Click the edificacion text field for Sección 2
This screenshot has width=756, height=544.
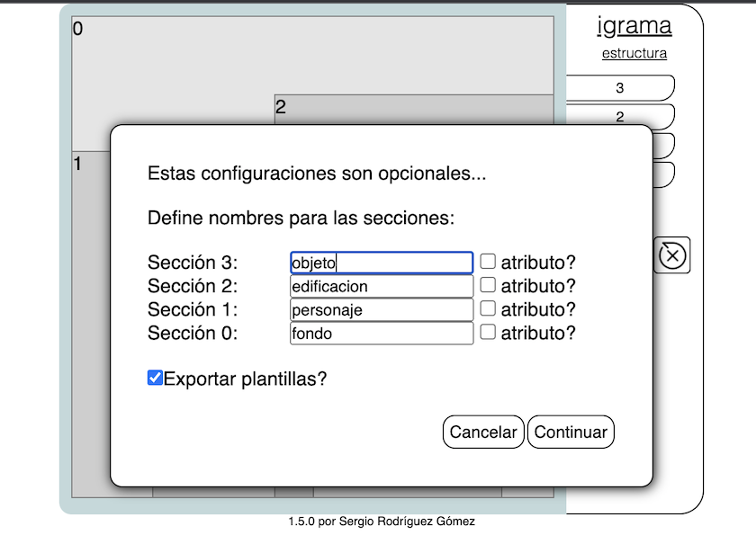click(x=381, y=285)
